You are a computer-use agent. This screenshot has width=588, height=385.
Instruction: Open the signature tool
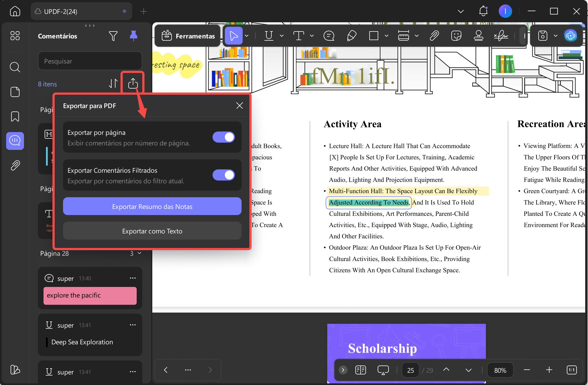[x=501, y=36]
